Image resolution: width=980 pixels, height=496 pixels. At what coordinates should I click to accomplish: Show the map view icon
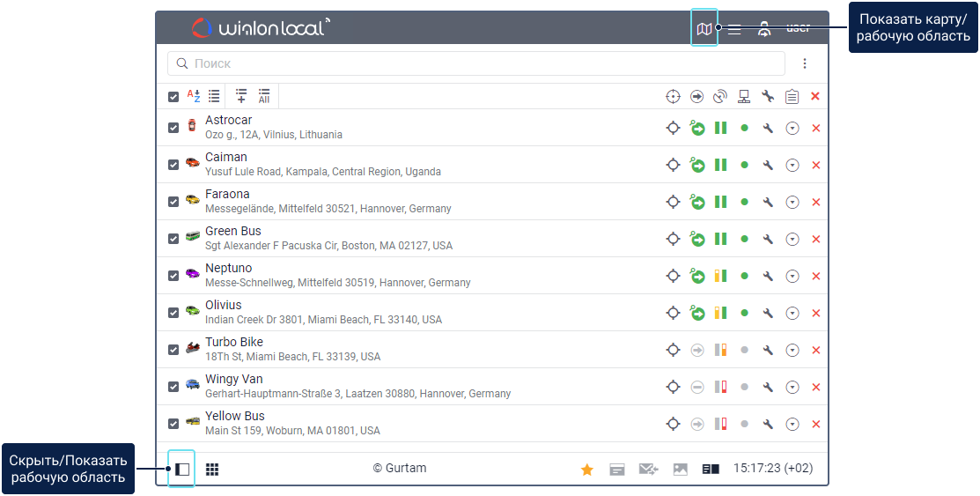704,29
